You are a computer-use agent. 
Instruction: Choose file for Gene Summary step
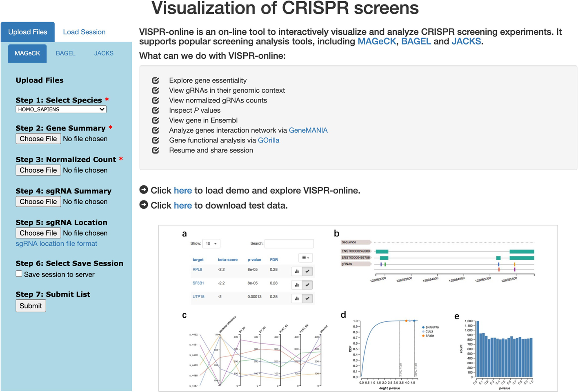(x=38, y=139)
